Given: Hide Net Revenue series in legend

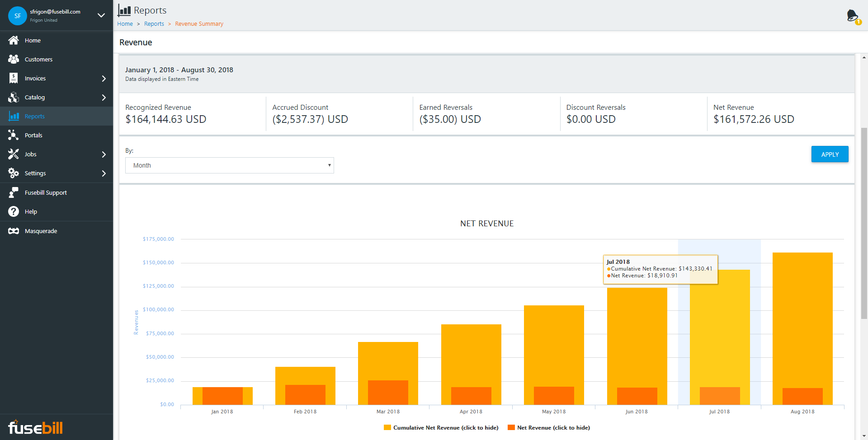Looking at the screenshot, I should (549, 427).
